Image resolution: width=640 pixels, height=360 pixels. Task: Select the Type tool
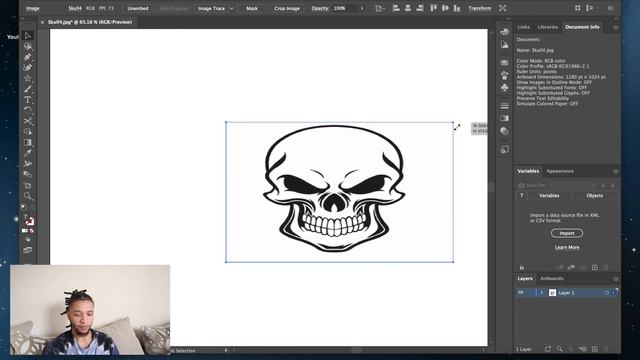point(27,100)
